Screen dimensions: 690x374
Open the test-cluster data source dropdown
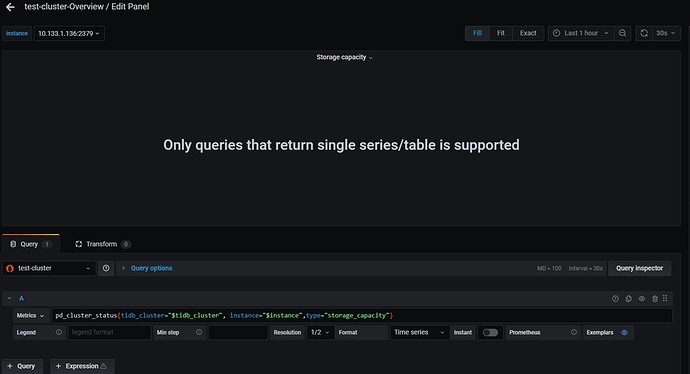click(x=49, y=268)
